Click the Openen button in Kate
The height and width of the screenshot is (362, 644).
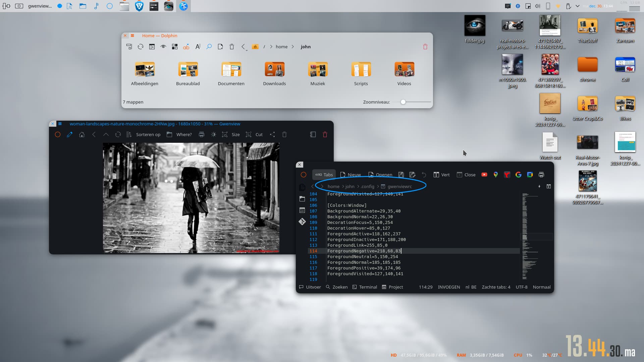click(x=380, y=175)
